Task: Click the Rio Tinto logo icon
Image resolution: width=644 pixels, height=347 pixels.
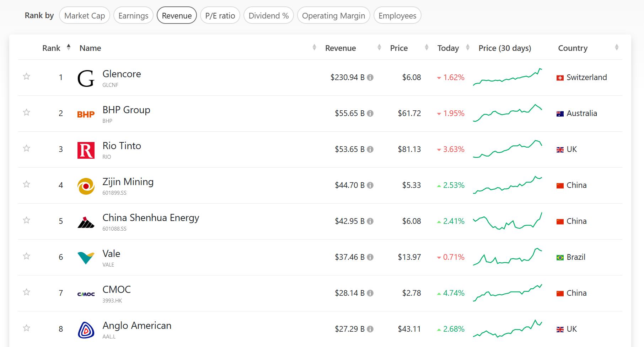Action: pyautogui.click(x=86, y=150)
